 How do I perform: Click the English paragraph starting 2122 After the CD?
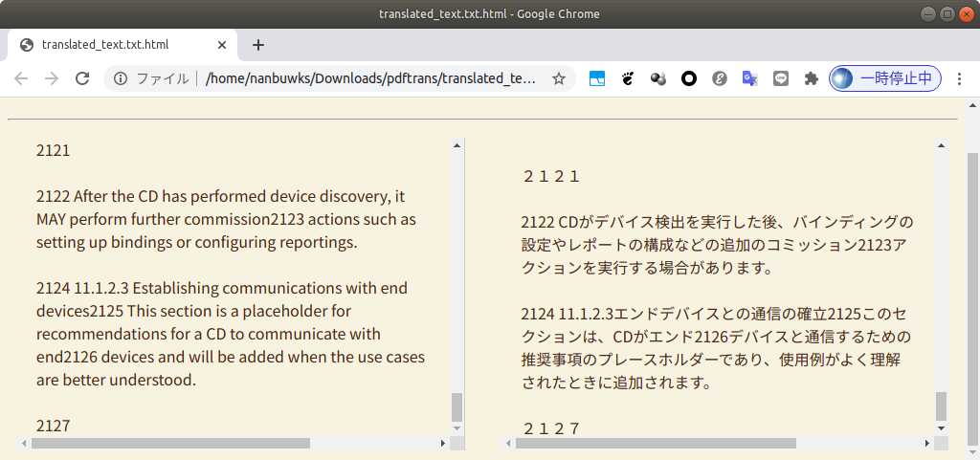226,220
